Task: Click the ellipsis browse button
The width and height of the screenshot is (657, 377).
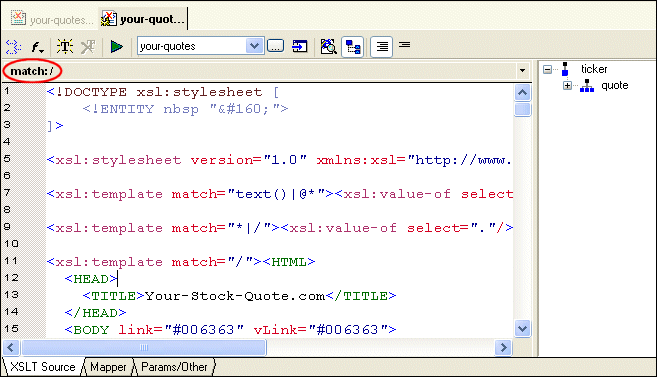Action: click(x=275, y=46)
